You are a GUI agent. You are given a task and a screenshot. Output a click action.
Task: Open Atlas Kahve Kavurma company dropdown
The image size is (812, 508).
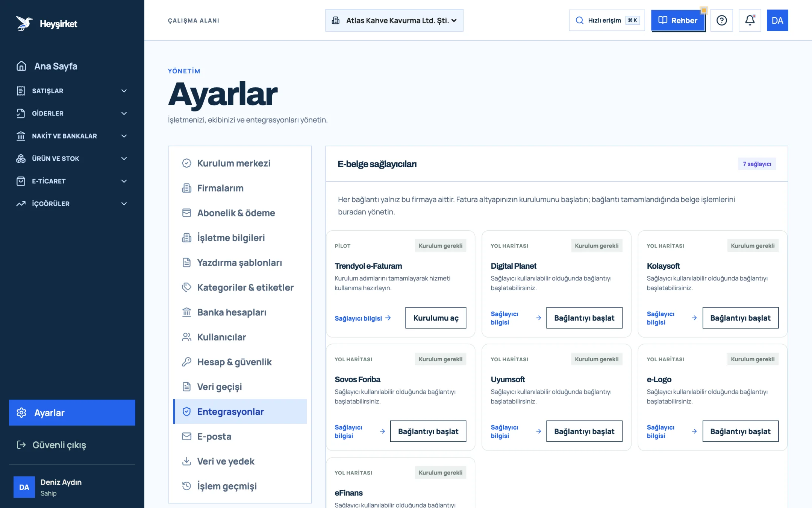click(394, 20)
